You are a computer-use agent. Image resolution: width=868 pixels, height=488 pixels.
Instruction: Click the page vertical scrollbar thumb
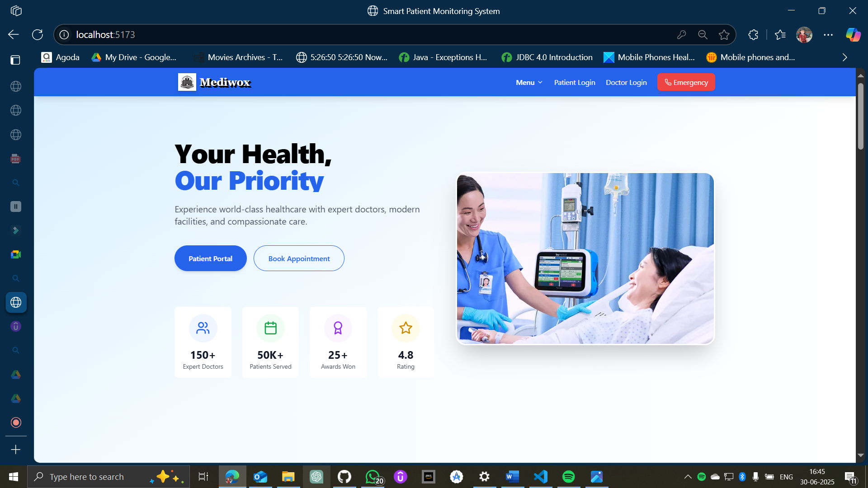pos(861,116)
